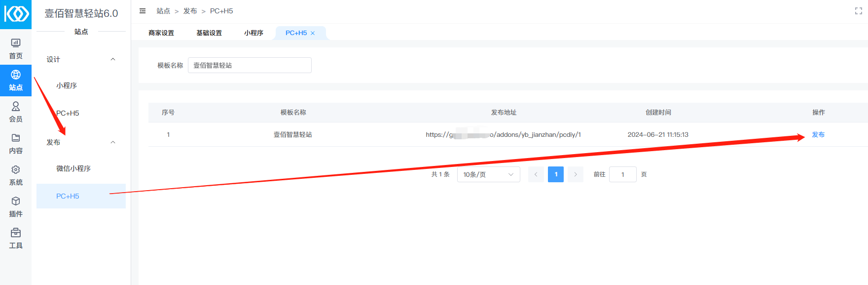Select PC+H5 under 发布
868x285 pixels.
[x=81, y=196]
